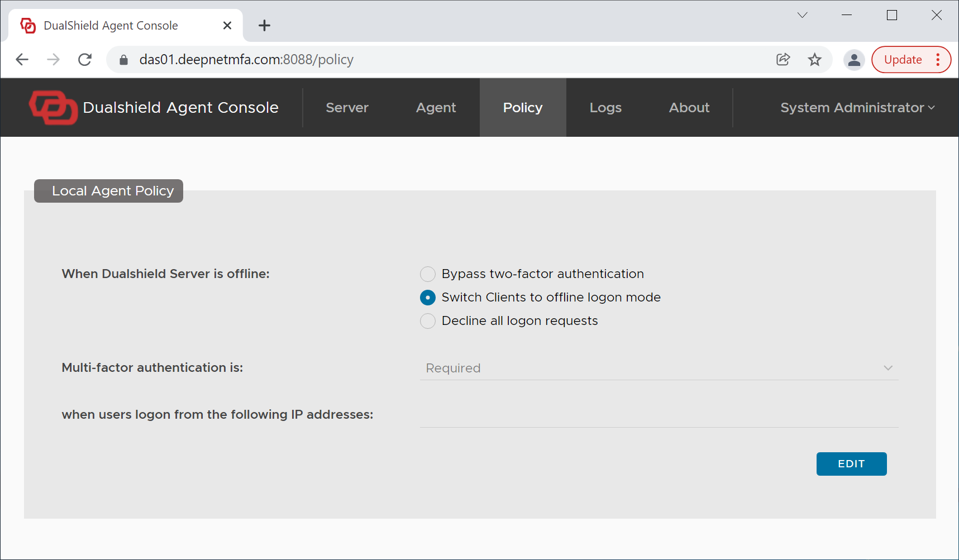959x560 pixels.
Task: Close the DualShield Agent Console tab
Action: [227, 26]
